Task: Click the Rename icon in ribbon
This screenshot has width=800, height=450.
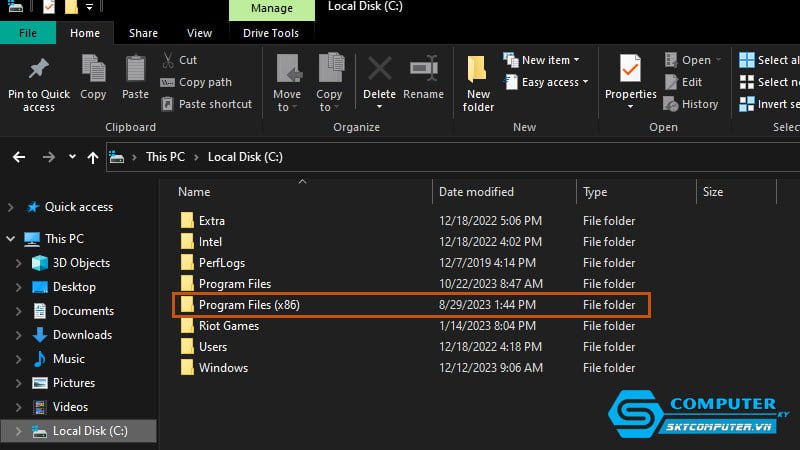Action: [423, 70]
